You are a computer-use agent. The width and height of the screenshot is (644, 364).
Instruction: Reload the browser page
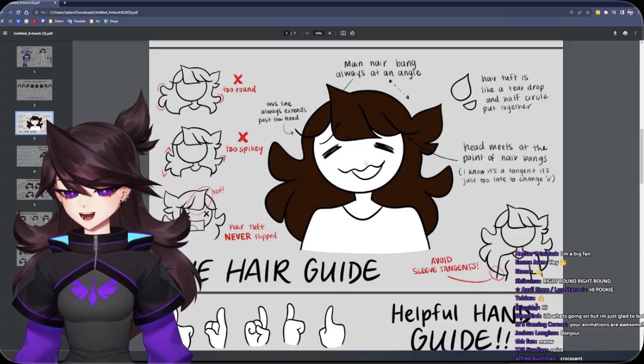[x=18, y=12]
